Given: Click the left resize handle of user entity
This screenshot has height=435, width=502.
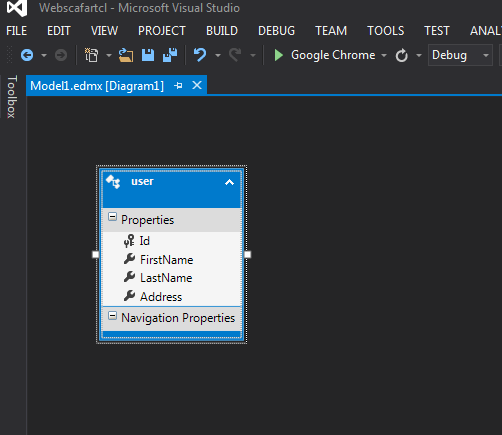Looking at the screenshot, I should pyautogui.click(x=96, y=254).
